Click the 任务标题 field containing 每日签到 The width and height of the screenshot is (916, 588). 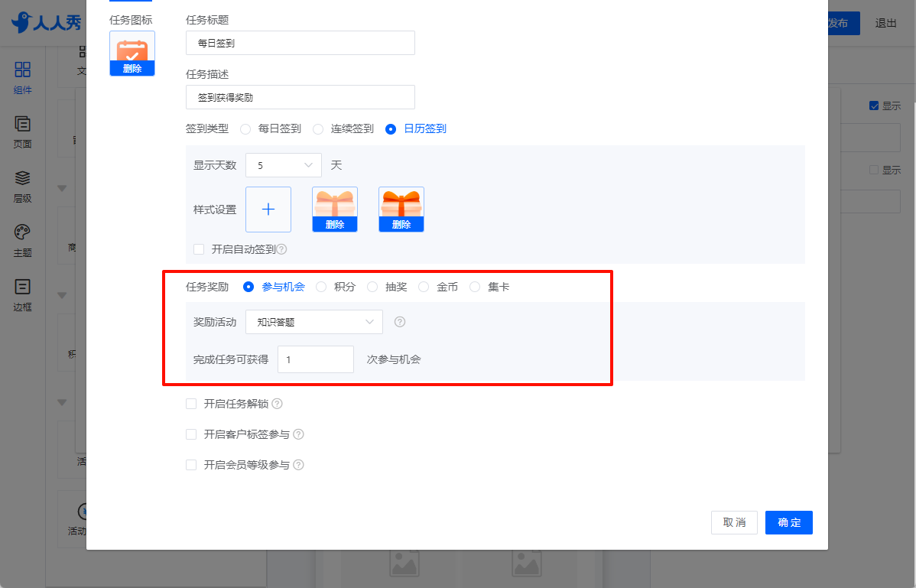(x=300, y=43)
